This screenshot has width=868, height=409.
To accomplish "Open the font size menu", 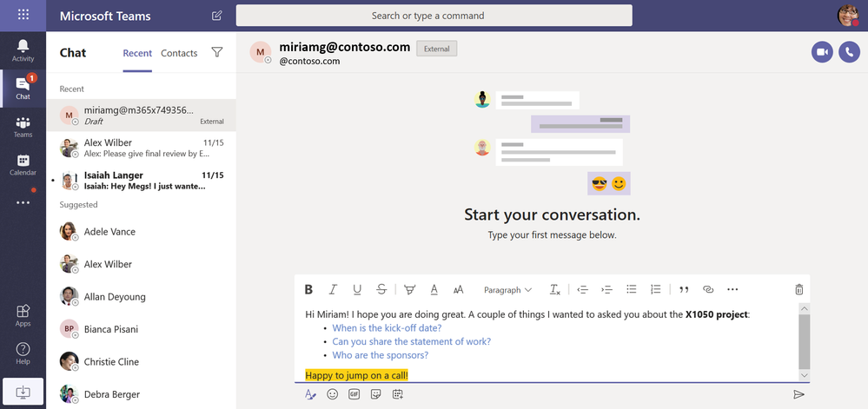I will click(x=458, y=289).
